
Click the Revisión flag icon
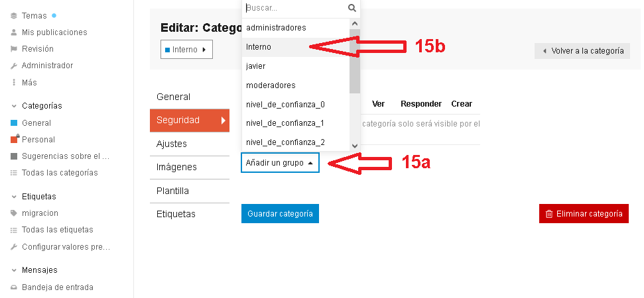(x=14, y=49)
